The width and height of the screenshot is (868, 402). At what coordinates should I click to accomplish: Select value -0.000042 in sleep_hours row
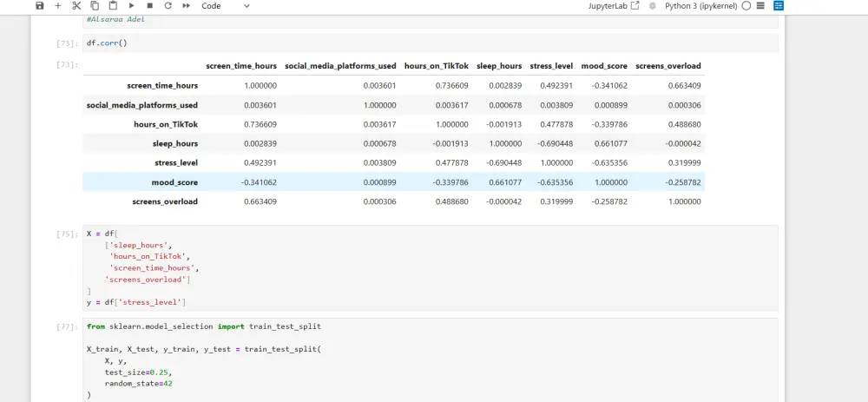coord(683,144)
